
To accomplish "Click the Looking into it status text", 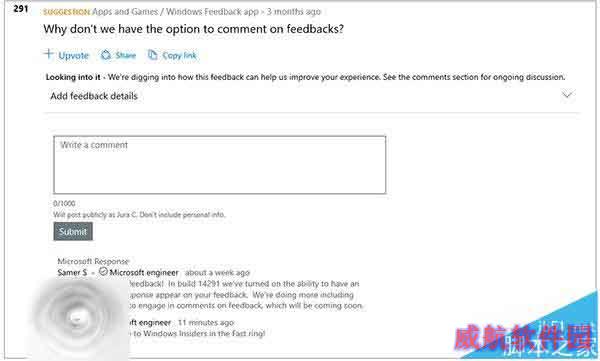I will [x=73, y=77].
